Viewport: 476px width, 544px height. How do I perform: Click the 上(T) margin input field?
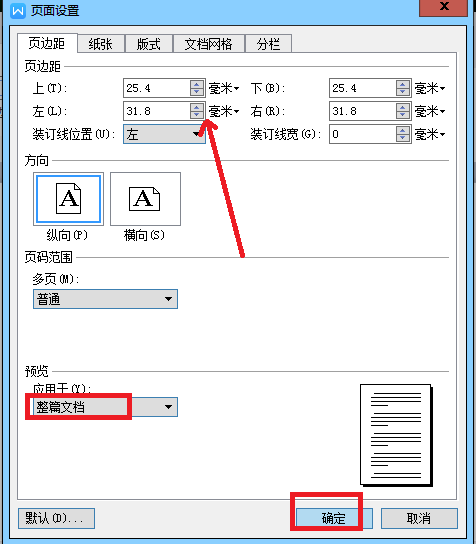coord(156,88)
